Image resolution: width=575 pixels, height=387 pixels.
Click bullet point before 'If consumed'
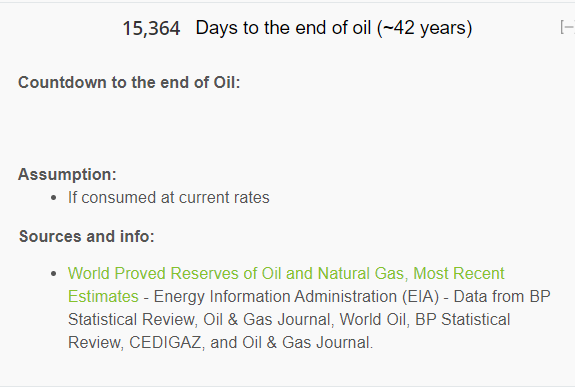point(54,198)
